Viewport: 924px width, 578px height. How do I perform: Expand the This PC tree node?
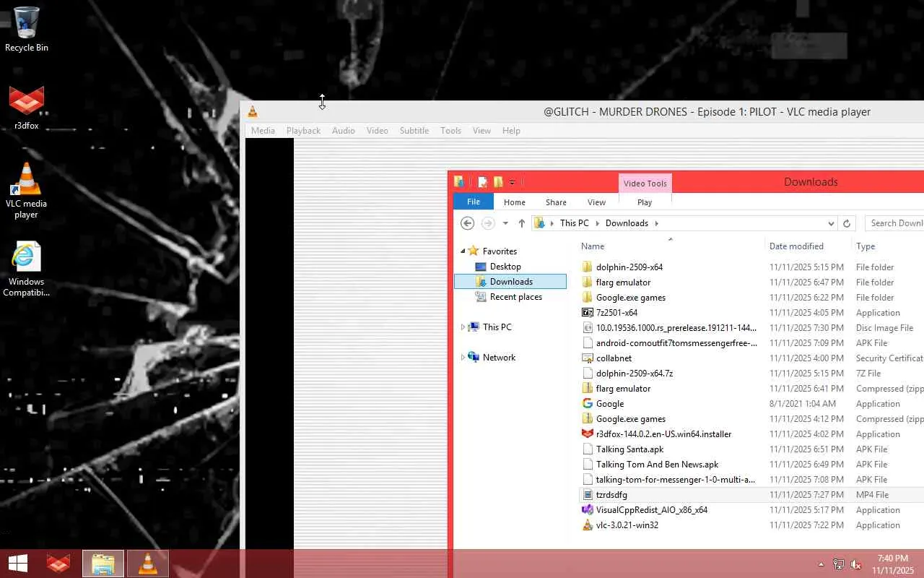pyautogui.click(x=463, y=327)
